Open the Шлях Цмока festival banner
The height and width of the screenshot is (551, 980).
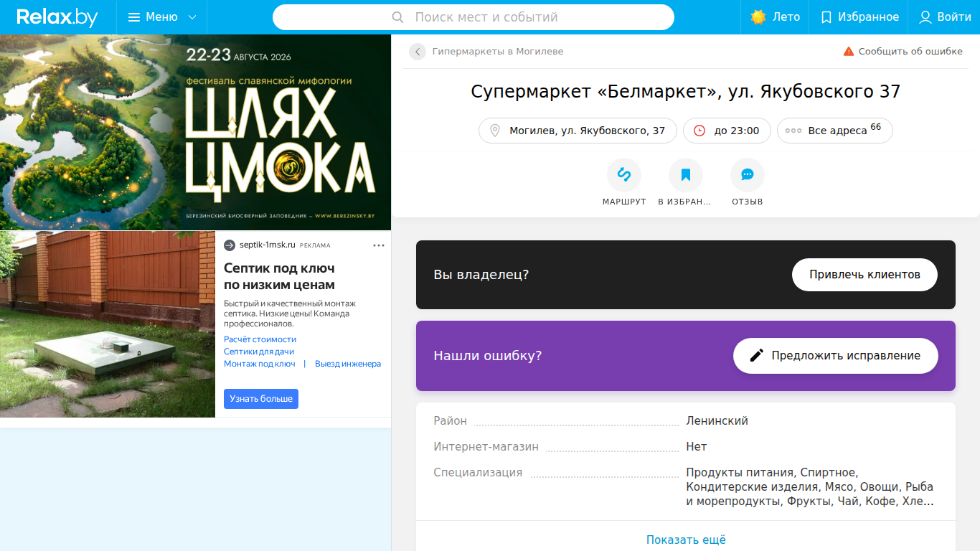195,133
